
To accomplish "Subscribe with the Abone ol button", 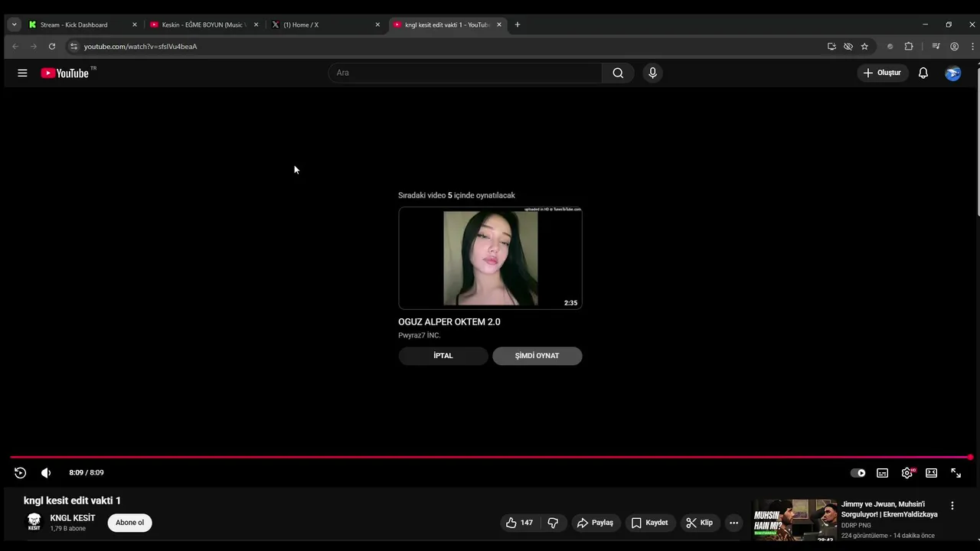I will tap(129, 523).
